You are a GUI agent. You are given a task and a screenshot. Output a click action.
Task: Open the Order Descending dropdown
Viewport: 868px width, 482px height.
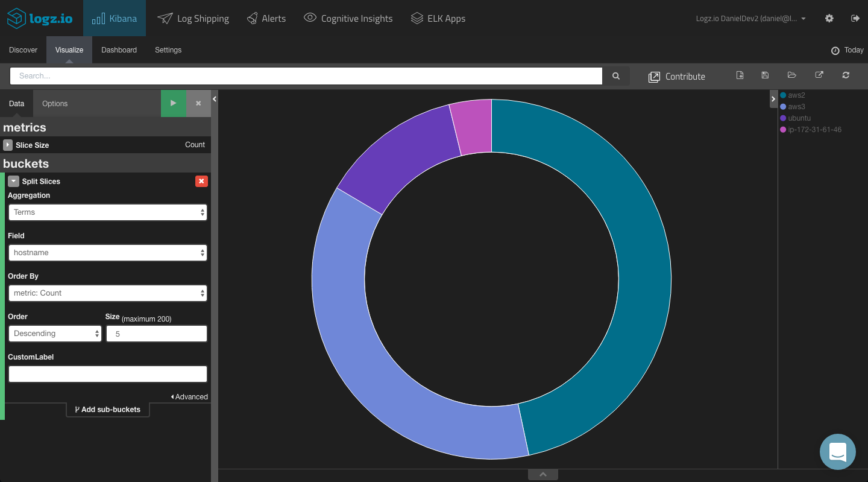55,334
